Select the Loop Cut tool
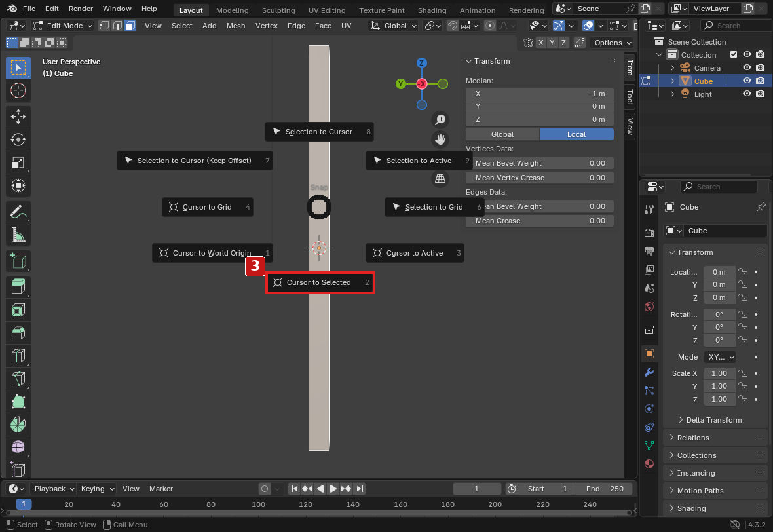Viewport: 773px width, 532px height. 18,356
